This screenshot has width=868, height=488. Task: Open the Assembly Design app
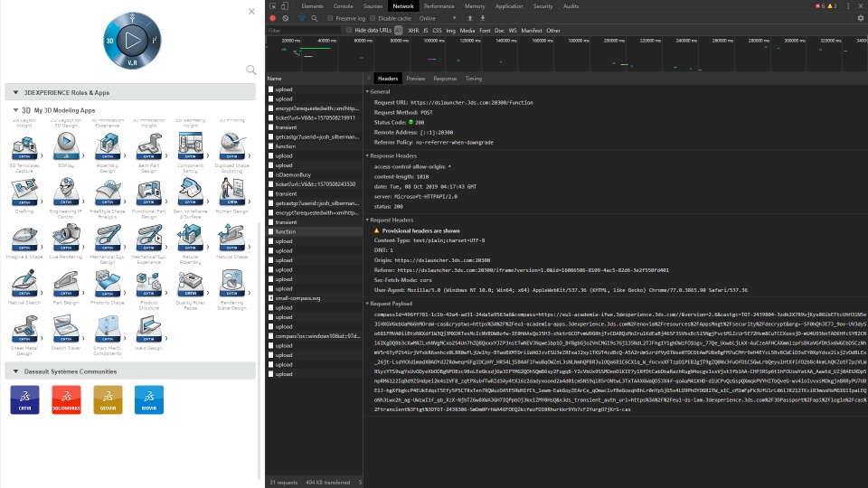(108, 147)
